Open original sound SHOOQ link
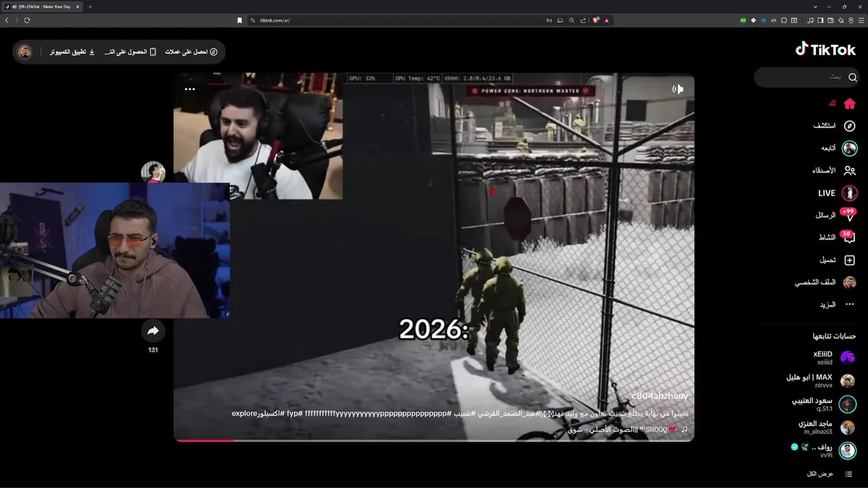The width and height of the screenshot is (868, 488). (628, 429)
